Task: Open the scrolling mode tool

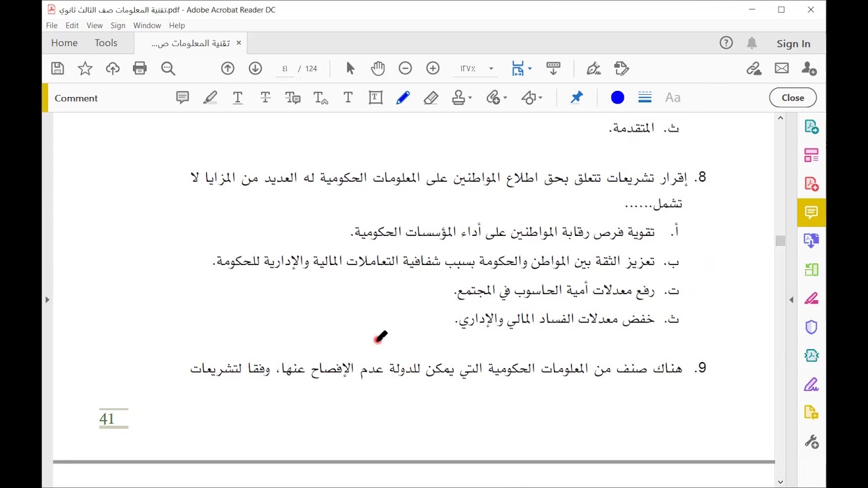Action: click(553, 68)
